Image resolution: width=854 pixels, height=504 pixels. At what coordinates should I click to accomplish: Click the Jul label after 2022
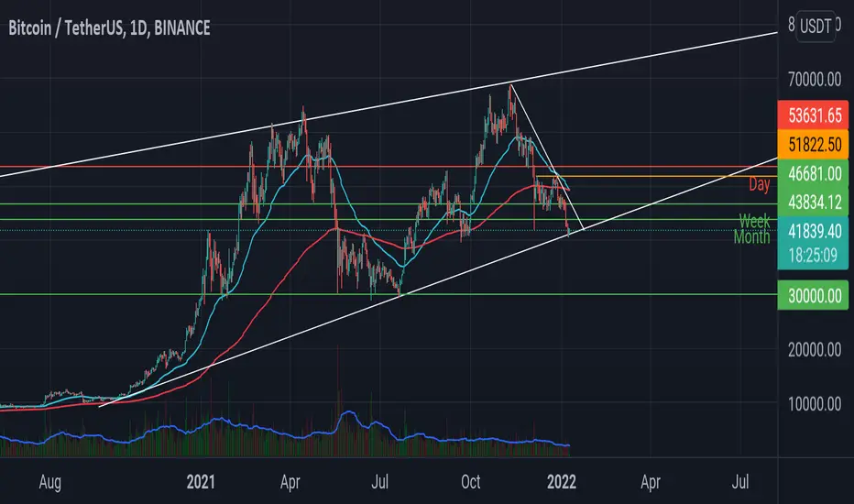(739, 482)
